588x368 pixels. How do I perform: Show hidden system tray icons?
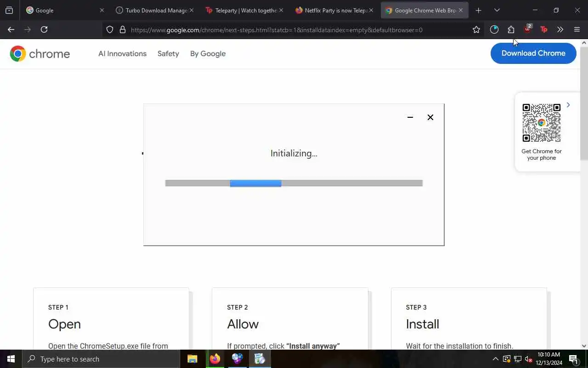pyautogui.click(x=495, y=359)
